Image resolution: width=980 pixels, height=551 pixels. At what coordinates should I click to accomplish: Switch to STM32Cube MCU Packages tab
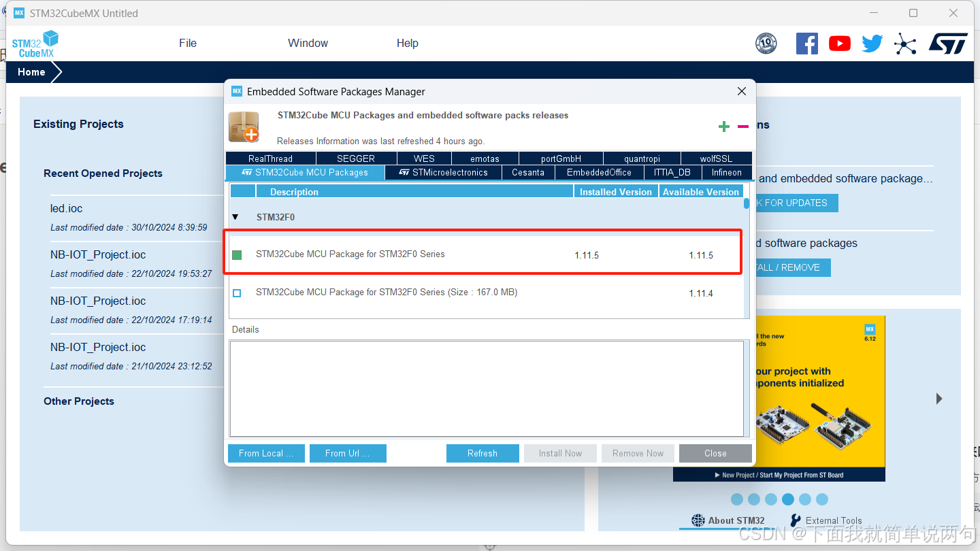pyautogui.click(x=305, y=173)
